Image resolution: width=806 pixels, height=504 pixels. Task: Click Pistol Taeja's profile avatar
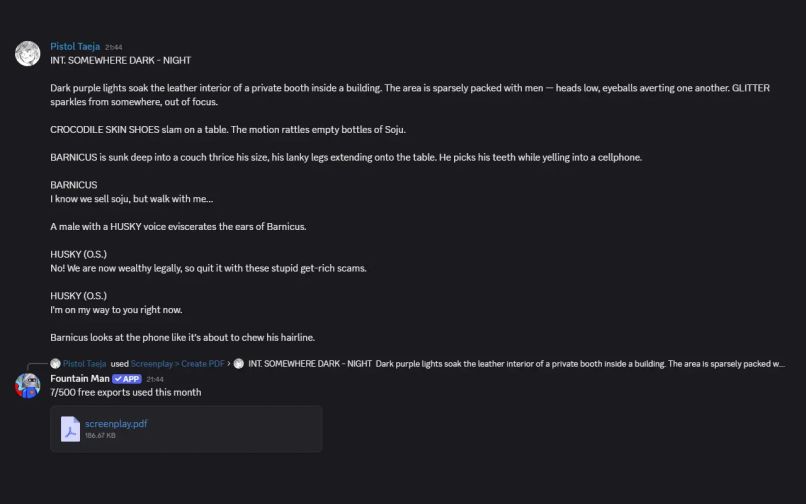[x=27, y=53]
